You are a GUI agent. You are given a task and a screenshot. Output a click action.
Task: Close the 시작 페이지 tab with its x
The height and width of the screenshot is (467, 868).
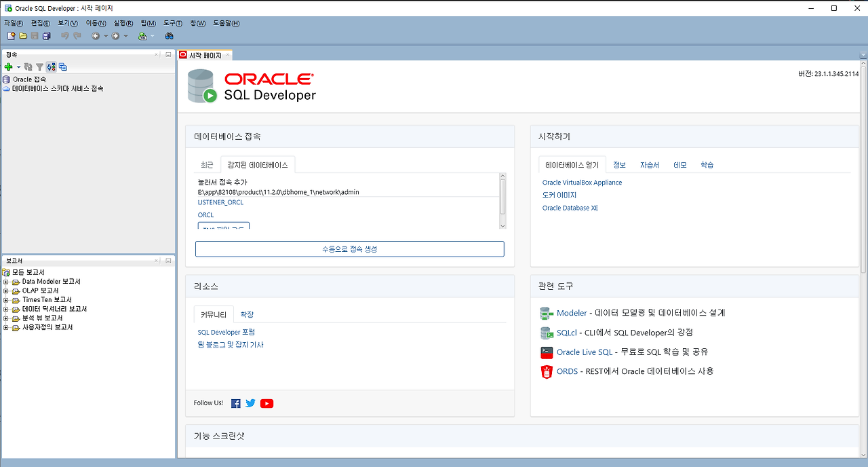pos(228,55)
